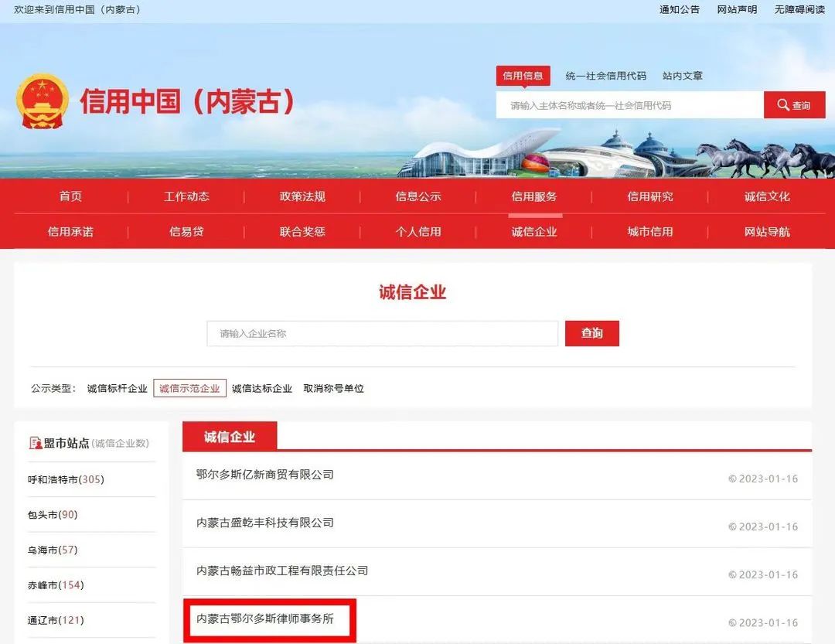Image resolution: width=835 pixels, height=644 pixels.
Task: Open 工作动态 in the navigation menu
Action: click(x=186, y=196)
